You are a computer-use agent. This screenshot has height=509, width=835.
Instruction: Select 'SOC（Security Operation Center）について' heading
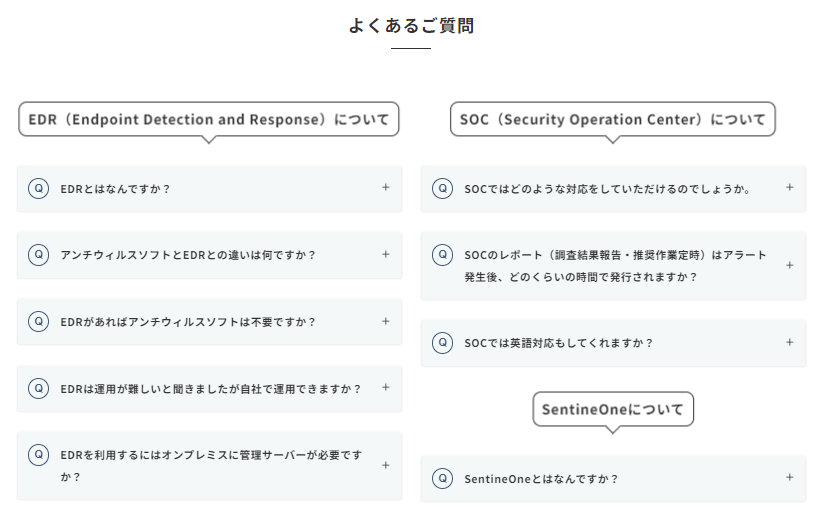(x=613, y=120)
